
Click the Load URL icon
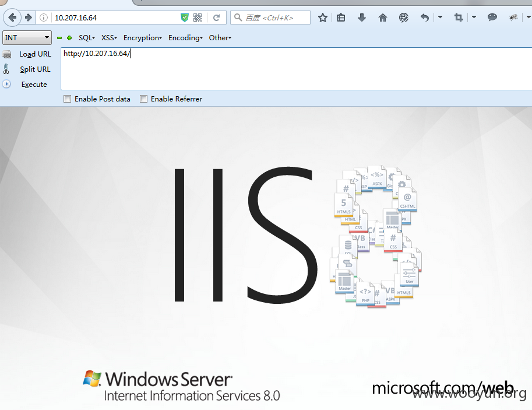6,54
